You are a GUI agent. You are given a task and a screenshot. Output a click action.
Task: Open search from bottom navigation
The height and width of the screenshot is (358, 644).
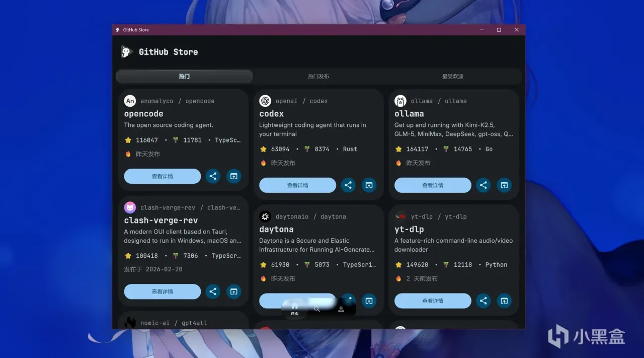(317, 309)
